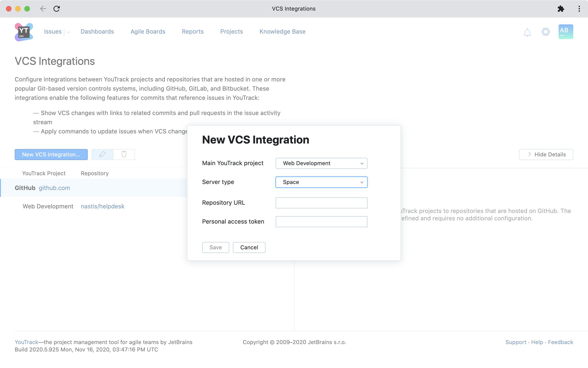
Task: Open the nastis/helpdesk repository link
Action: point(102,206)
